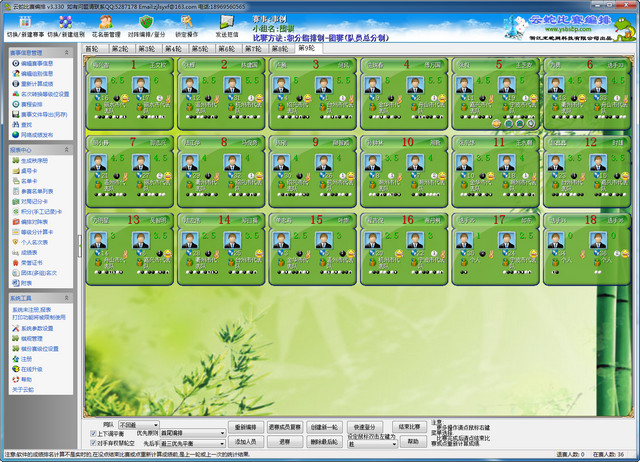Select match table 12 card
The width and height of the screenshot is (640, 462).
coord(587,171)
